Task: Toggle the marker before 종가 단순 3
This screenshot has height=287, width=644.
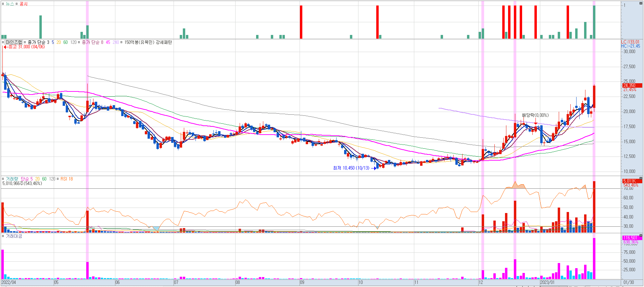Action: click(25, 42)
